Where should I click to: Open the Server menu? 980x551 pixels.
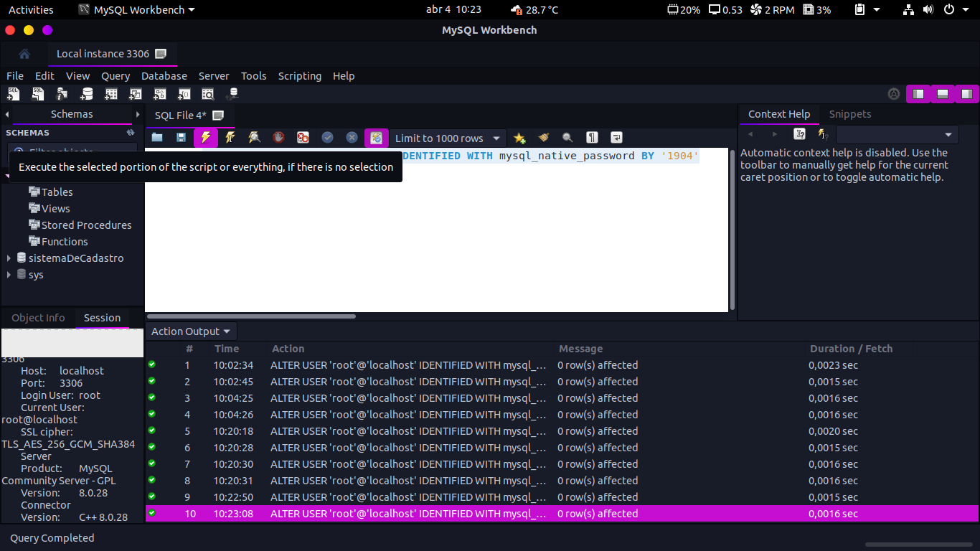(214, 76)
